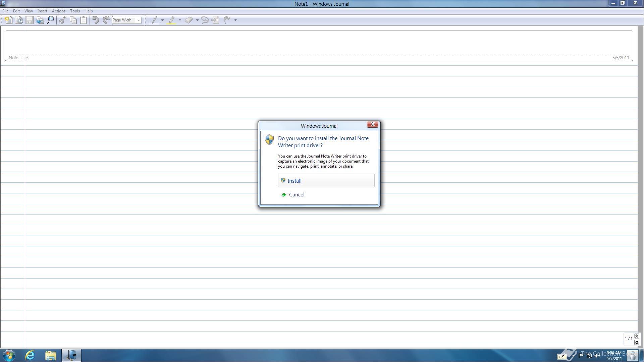The height and width of the screenshot is (362, 644).
Task: Click Cancel in the driver dialog
Action: click(x=326, y=195)
